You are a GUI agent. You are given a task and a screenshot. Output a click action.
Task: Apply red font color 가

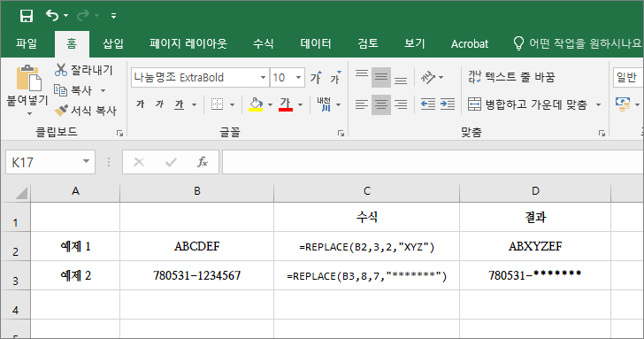286,104
